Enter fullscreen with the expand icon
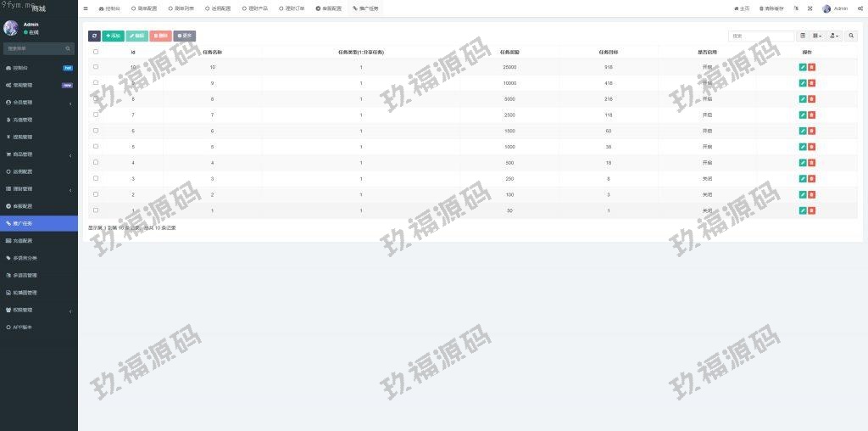Screen dimensions: 868x431 click(x=810, y=8)
